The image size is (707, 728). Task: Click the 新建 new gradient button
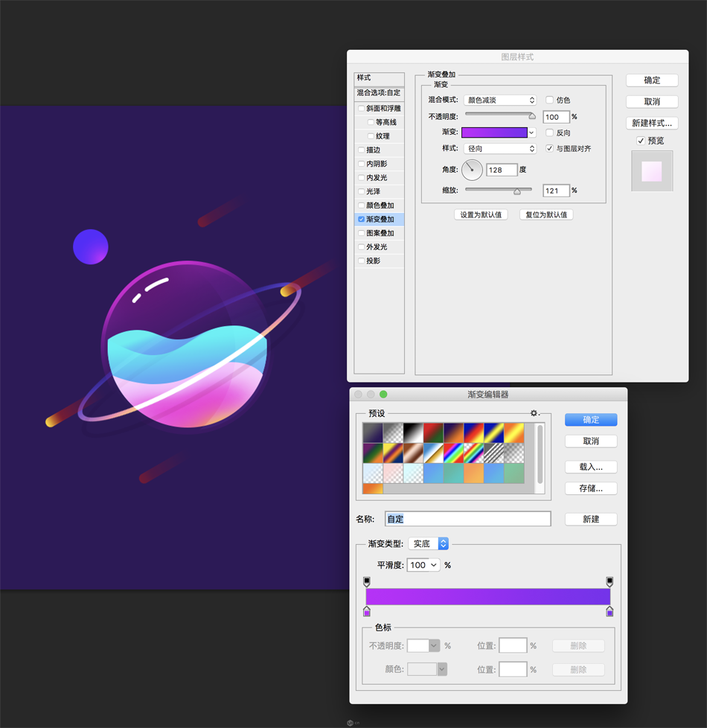(591, 519)
